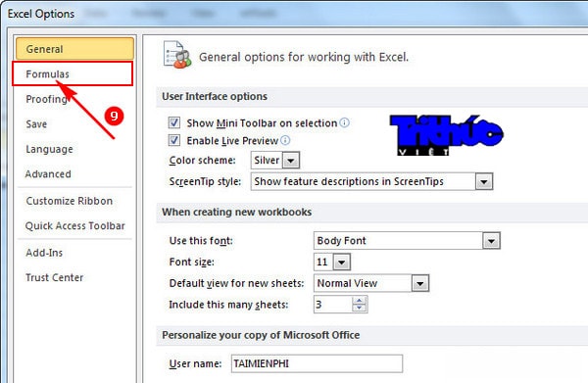This screenshot has height=383, width=588.
Task: Open the Customize Ribbon category
Action: (74, 201)
